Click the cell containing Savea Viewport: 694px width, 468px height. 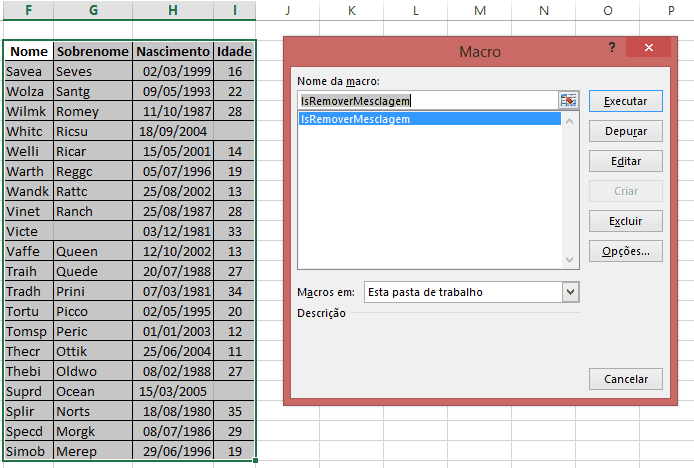pos(29,71)
